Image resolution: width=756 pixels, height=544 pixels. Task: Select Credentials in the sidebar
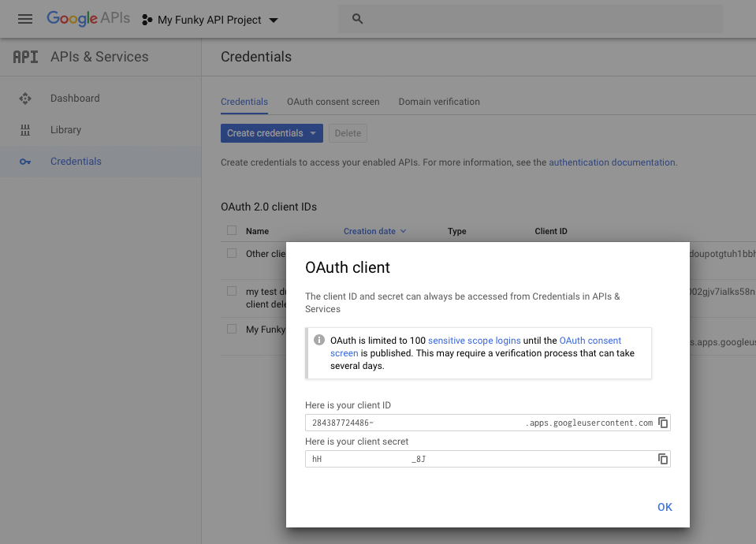tap(100, 162)
